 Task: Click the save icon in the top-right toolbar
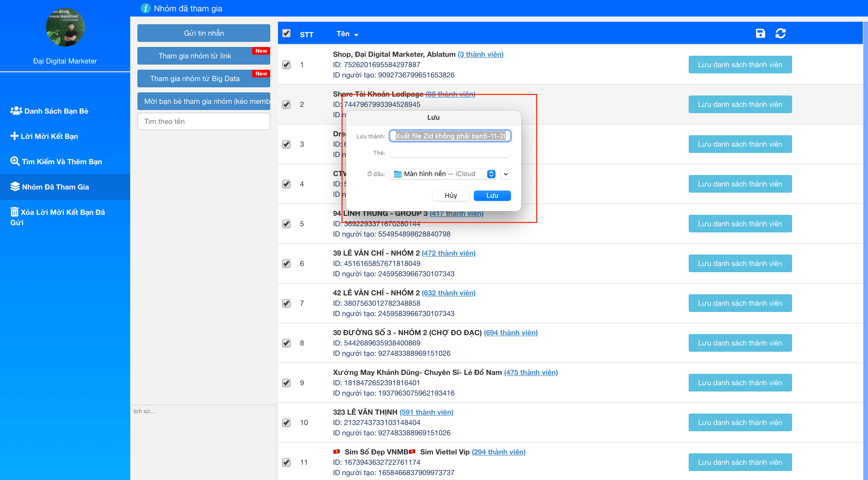[x=760, y=33]
